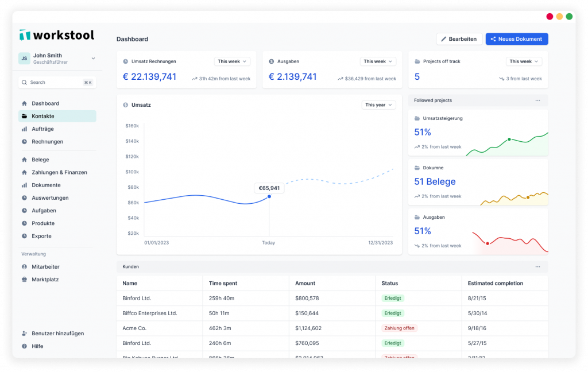Click the Mitarbeiter person icon
The width and height of the screenshot is (588, 372).
pyautogui.click(x=24, y=267)
